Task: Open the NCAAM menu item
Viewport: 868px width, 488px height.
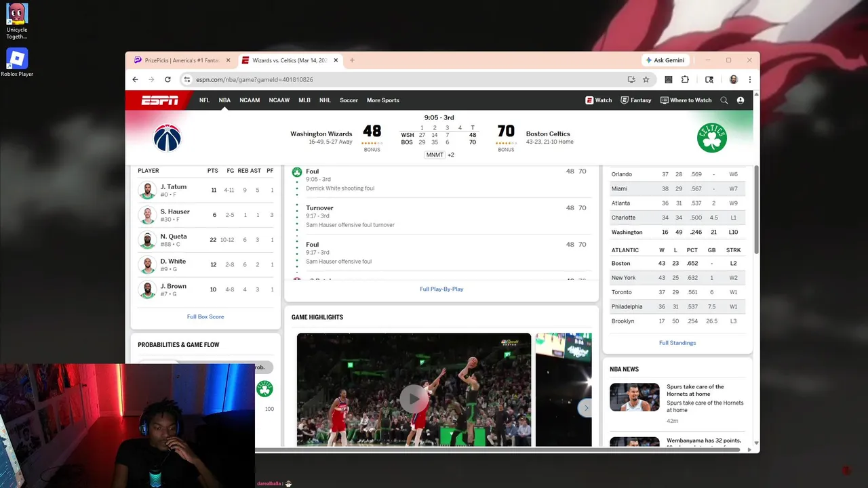Action: coord(250,100)
